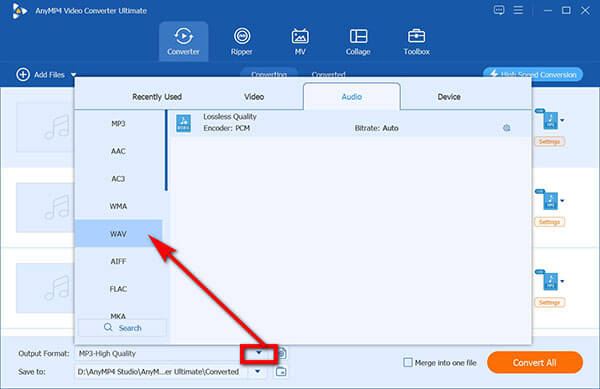Select the second audio file thumbnail

(45, 208)
